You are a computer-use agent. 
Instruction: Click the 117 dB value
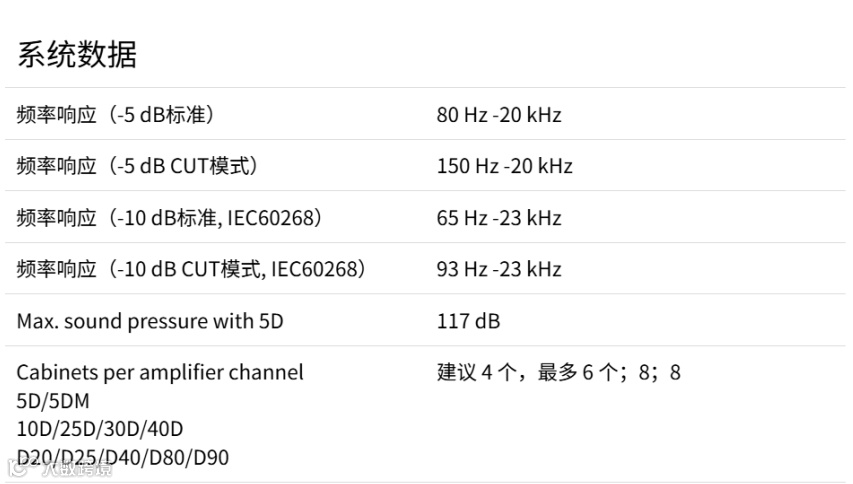[x=468, y=321]
